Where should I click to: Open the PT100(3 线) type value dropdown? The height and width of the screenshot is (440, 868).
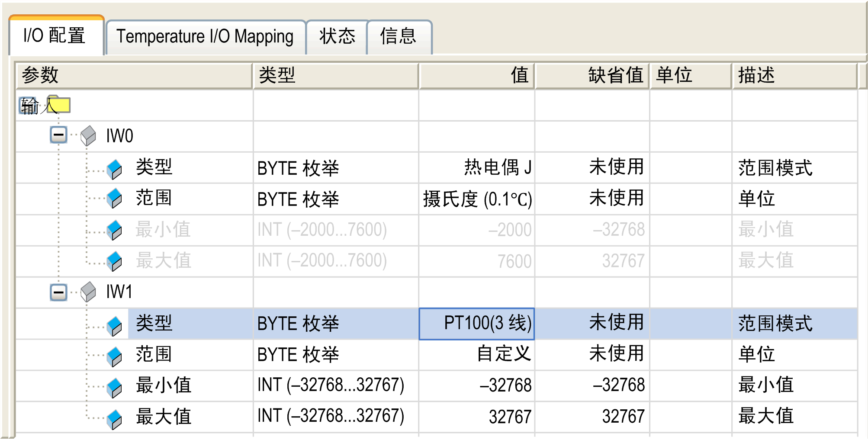pos(476,324)
